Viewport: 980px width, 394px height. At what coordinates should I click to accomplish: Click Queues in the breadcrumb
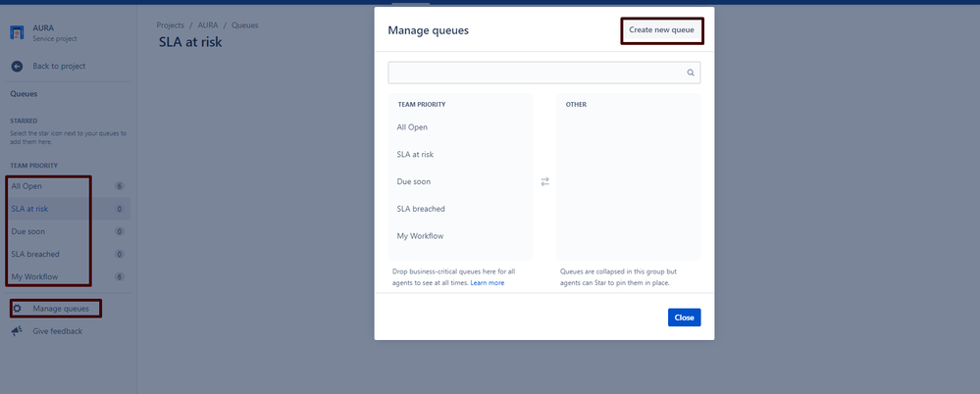click(x=245, y=25)
